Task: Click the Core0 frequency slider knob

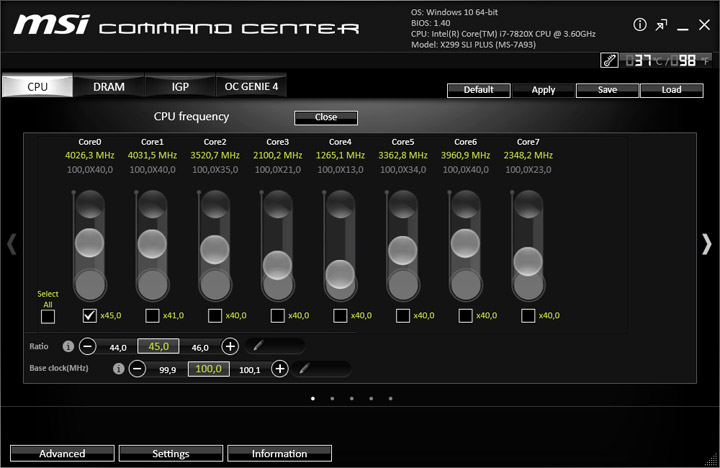Action: pyautogui.click(x=90, y=242)
